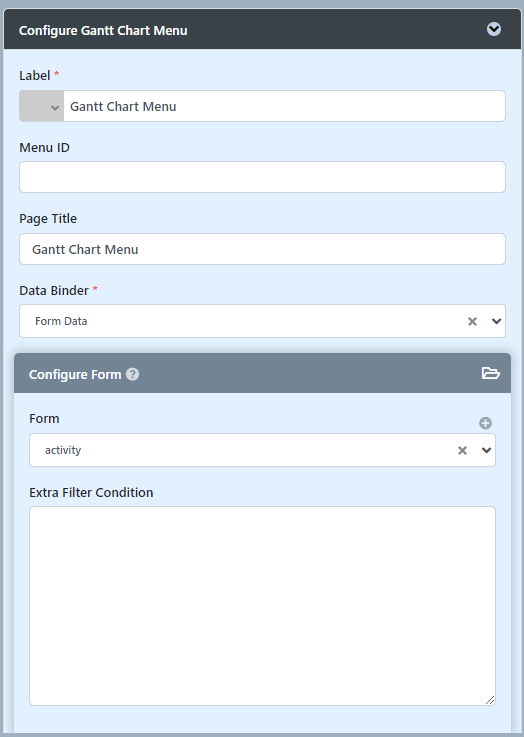This screenshot has height=737, width=524.
Task: Click the Configure Form header bar
Action: [x=262, y=373]
